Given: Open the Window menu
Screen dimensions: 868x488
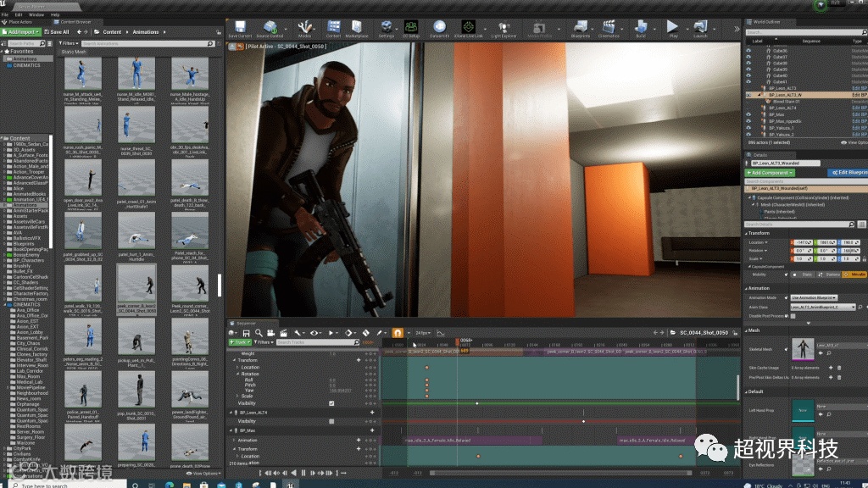Looking at the screenshot, I should [x=36, y=14].
